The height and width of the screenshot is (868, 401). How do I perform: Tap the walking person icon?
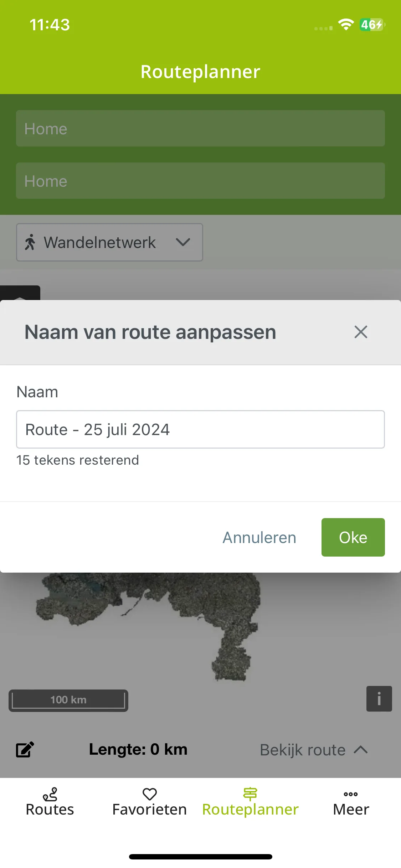pos(30,242)
